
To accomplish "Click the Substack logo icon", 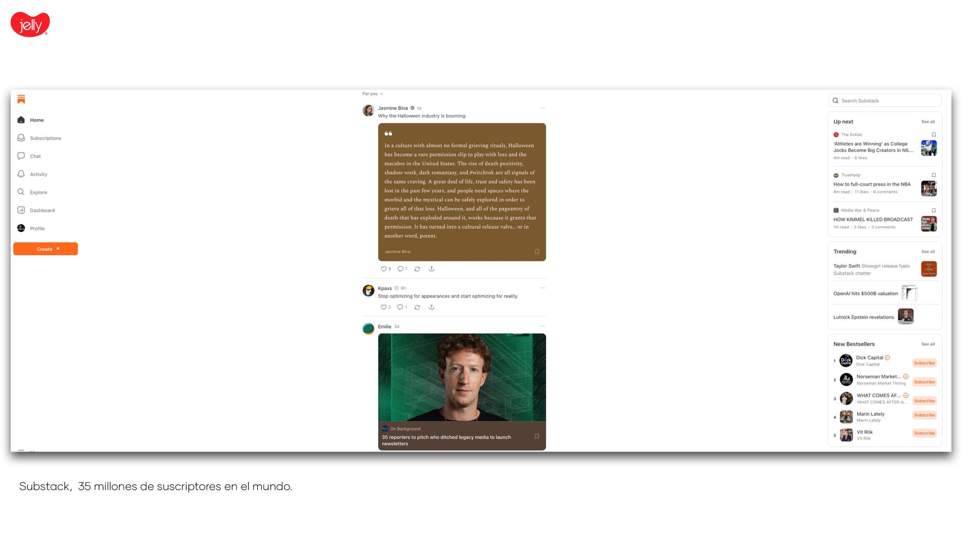I will (x=21, y=99).
